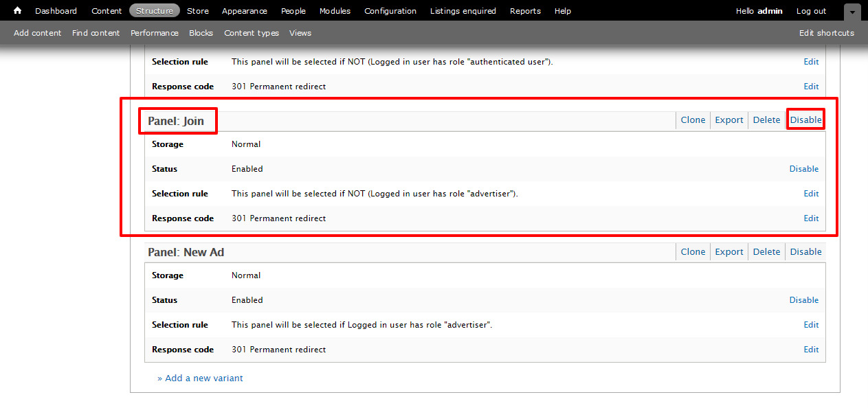Open the Modules menu item
The image size is (868, 408).
pyautogui.click(x=335, y=11)
